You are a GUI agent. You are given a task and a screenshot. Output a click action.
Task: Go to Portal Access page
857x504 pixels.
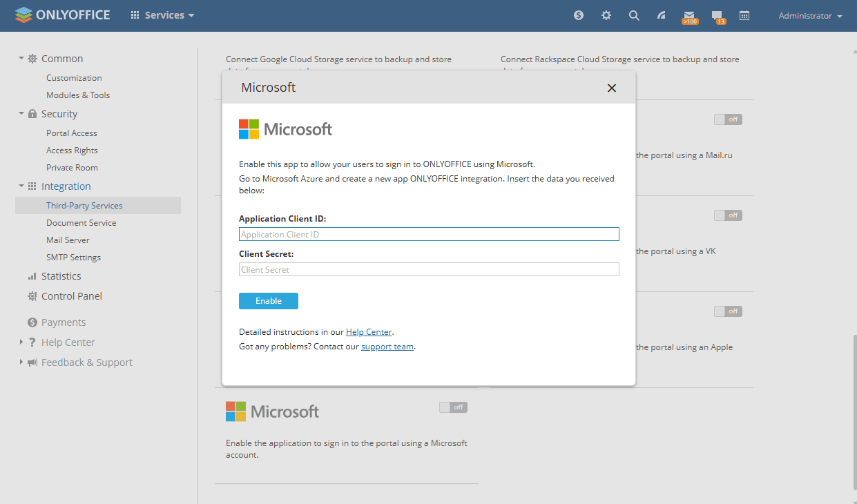(72, 133)
